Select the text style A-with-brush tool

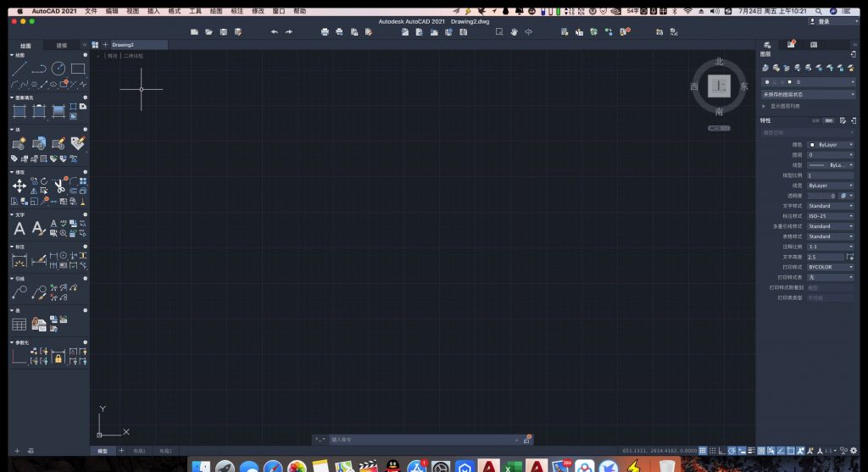38,228
